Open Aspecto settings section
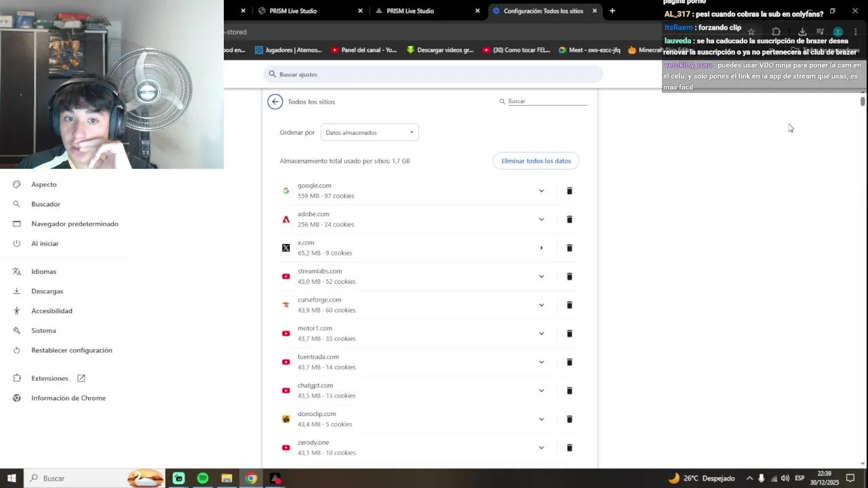This screenshot has height=488, width=868. coord(43,184)
